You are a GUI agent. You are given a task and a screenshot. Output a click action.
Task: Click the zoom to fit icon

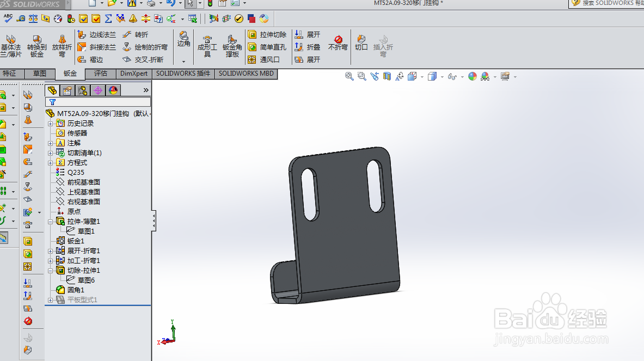click(349, 76)
